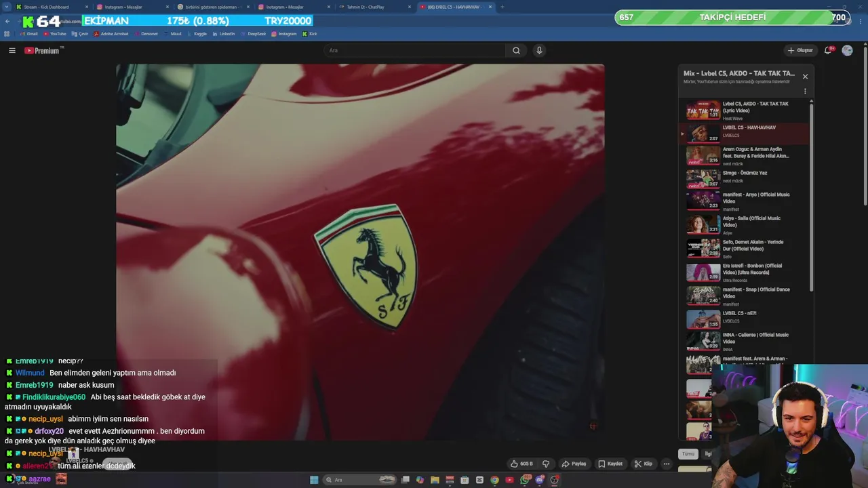Open the LinkedIn bookmark
Image resolution: width=868 pixels, height=488 pixels.
tap(223, 33)
